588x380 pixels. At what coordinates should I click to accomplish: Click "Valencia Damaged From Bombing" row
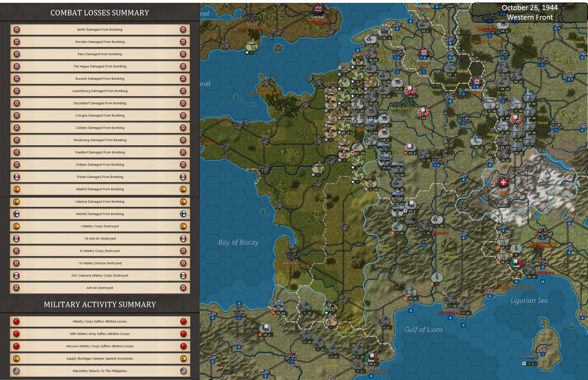pos(100,202)
